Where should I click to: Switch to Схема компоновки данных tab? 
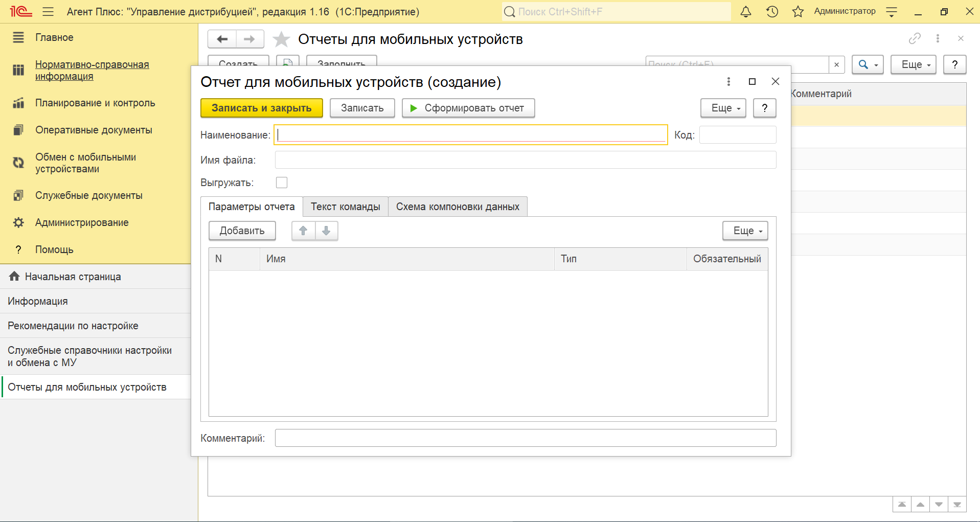click(458, 207)
